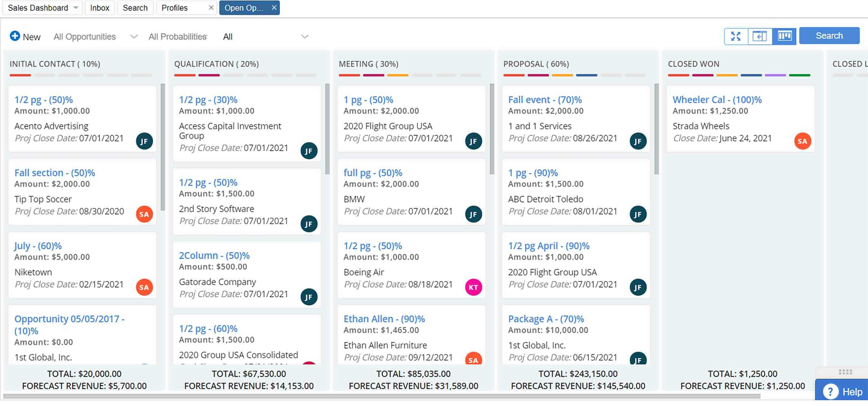868x406 pixels.
Task: Click JF avatar on Acento Advertising card
Action: pos(144,141)
